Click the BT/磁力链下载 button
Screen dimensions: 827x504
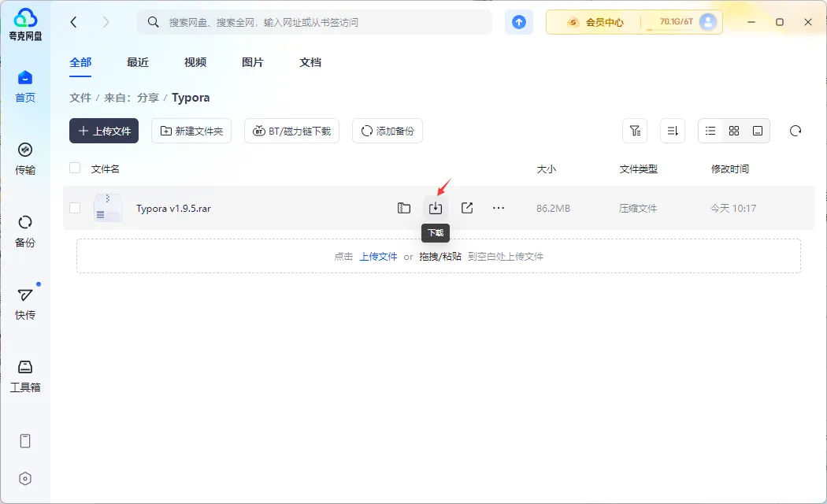[x=291, y=131]
